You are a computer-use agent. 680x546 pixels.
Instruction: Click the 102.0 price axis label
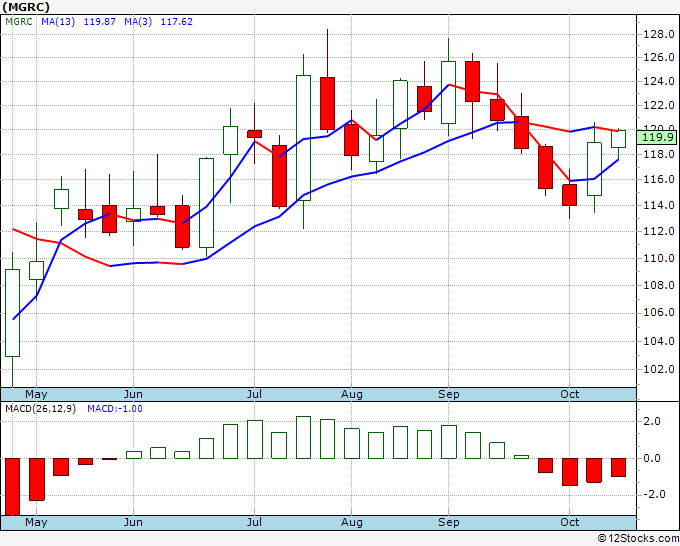tap(659, 369)
